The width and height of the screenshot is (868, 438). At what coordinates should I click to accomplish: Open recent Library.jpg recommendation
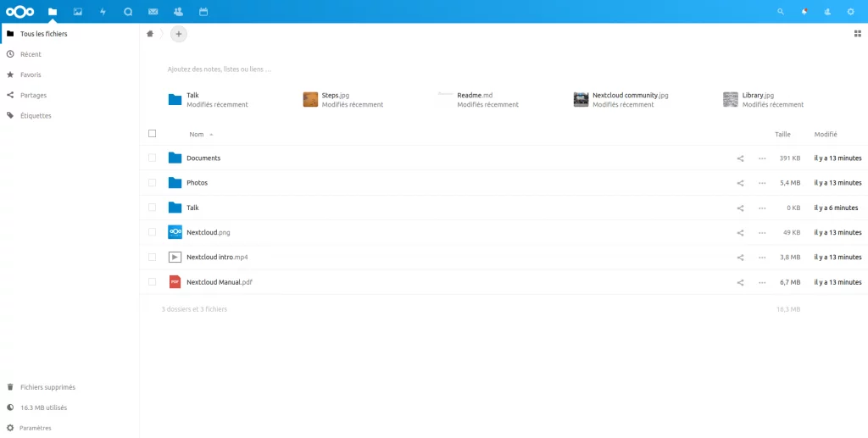point(764,100)
